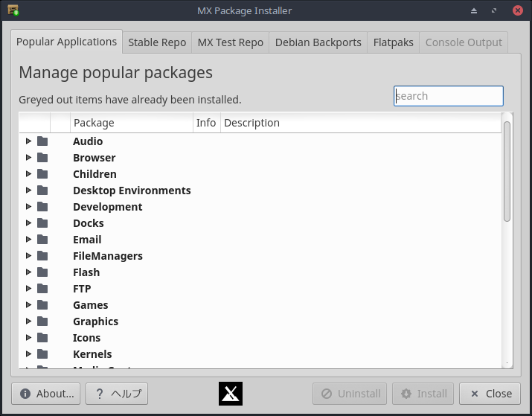Viewport: 532px width, 416px height.
Task: Click the Info column header
Action: [x=206, y=123]
